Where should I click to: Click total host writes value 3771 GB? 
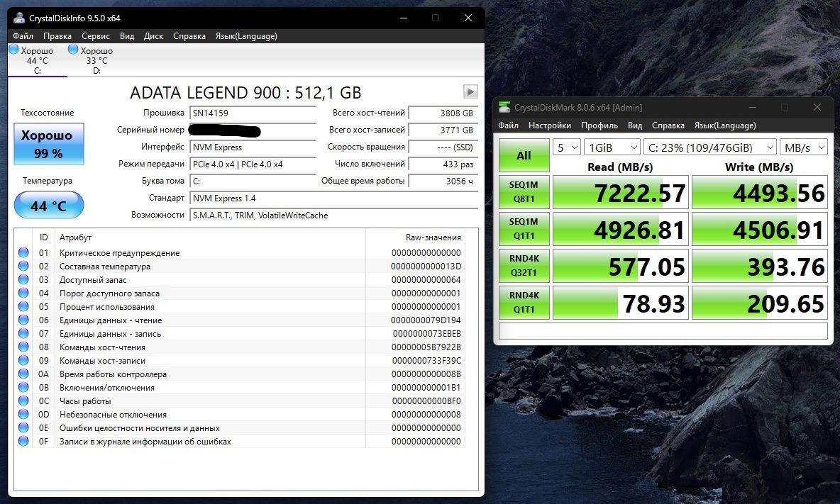pyautogui.click(x=443, y=130)
